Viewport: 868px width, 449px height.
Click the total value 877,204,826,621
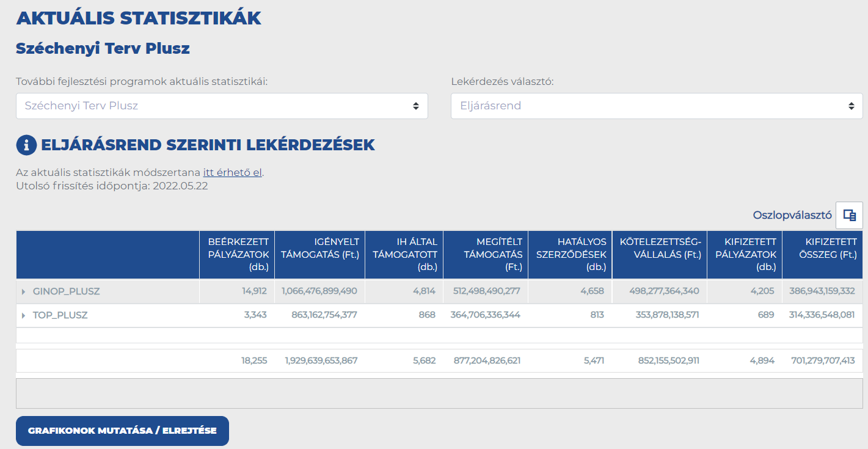(x=487, y=361)
